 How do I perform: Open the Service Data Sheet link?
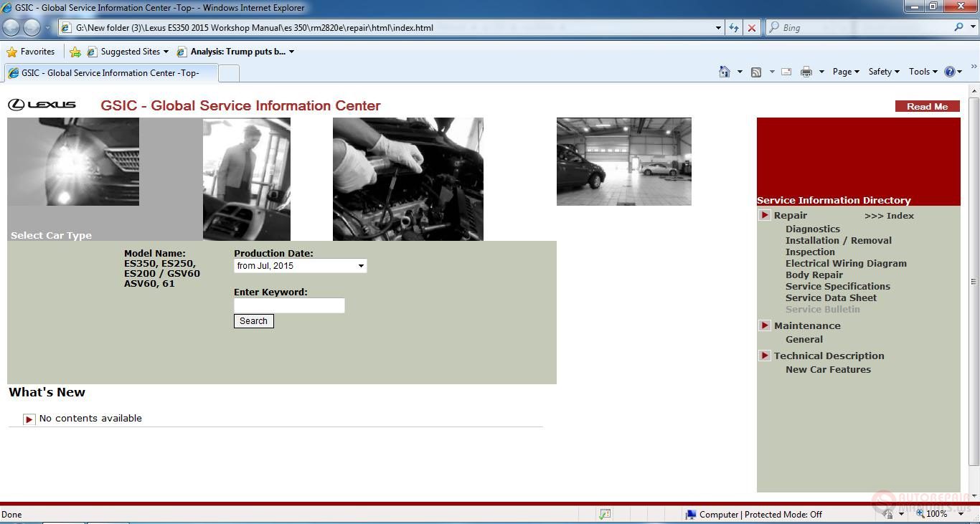click(831, 298)
